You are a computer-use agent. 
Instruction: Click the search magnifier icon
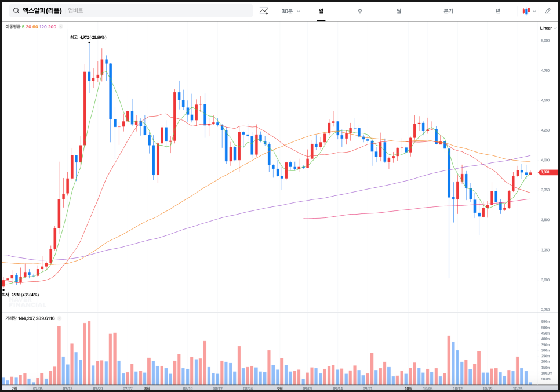coord(15,11)
